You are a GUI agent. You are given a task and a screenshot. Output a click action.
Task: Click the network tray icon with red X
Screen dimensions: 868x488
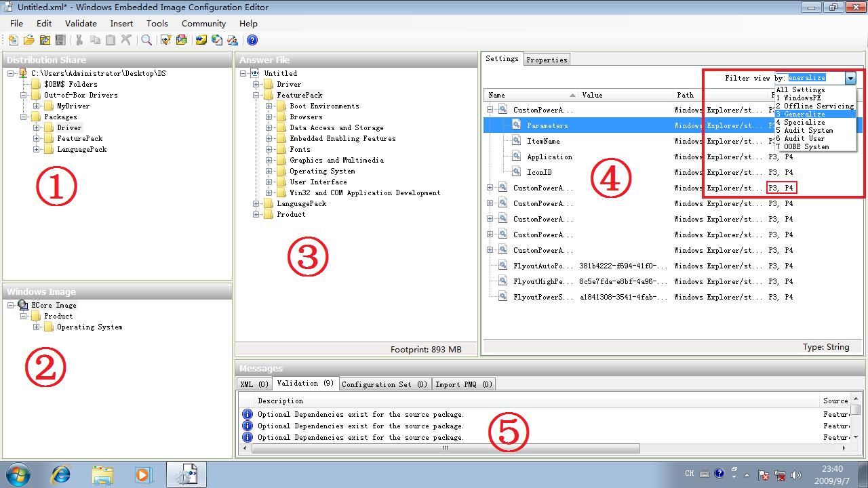pyautogui.click(x=780, y=475)
